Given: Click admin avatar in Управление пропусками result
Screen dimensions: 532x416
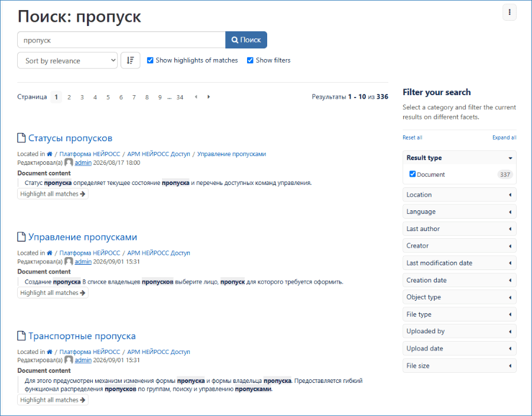Looking at the screenshot, I should tap(69, 261).
